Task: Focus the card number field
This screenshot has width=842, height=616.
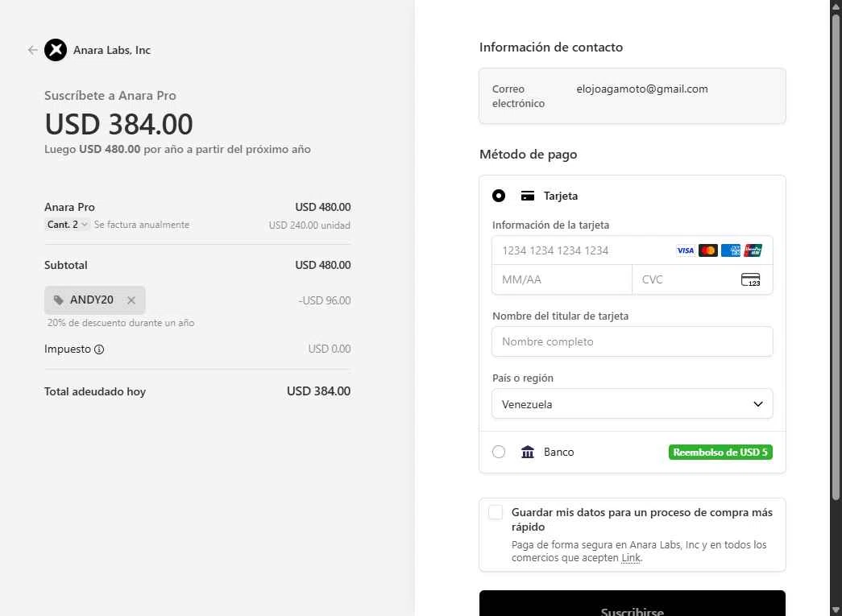Action: pos(632,250)
